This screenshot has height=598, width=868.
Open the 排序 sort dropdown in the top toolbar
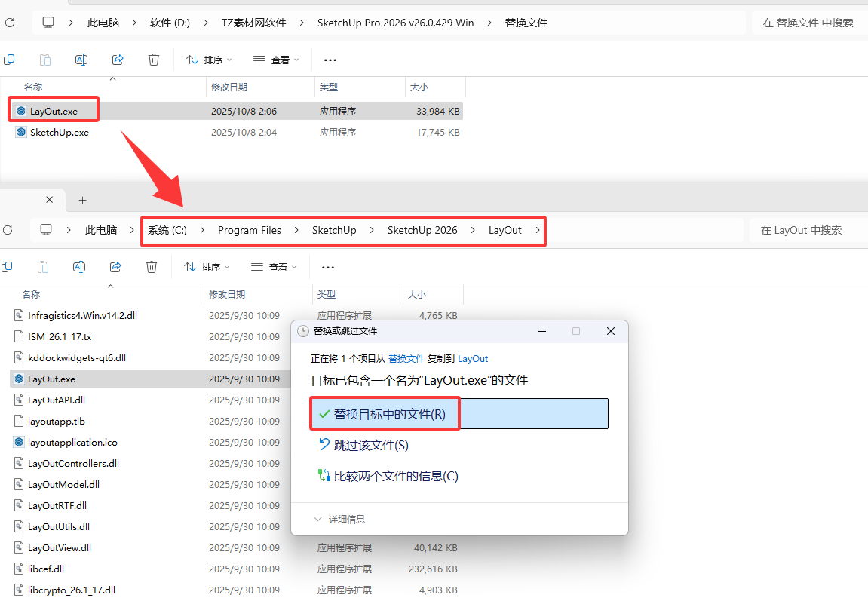[x=207, y=59]
